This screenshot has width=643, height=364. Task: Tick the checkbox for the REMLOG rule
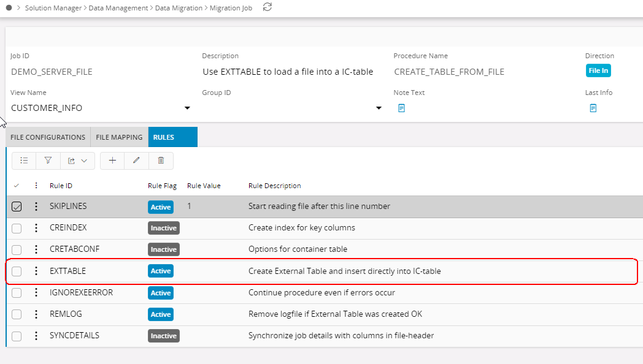17,314
